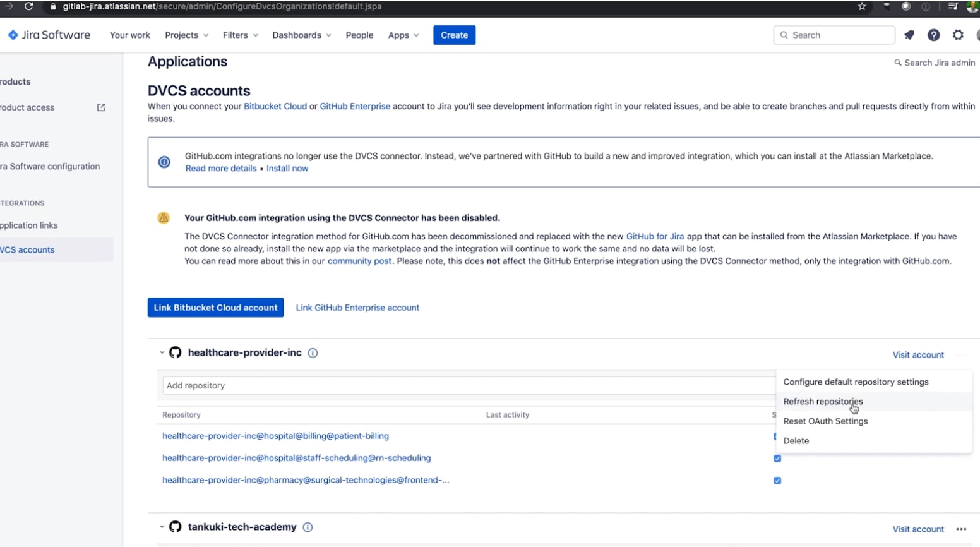
Task: Open Product access in sidebar
Action: [x=27, y=108]
